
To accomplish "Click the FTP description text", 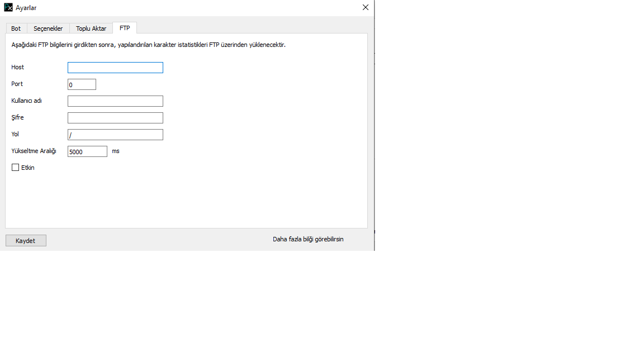I will pos(148,45).
